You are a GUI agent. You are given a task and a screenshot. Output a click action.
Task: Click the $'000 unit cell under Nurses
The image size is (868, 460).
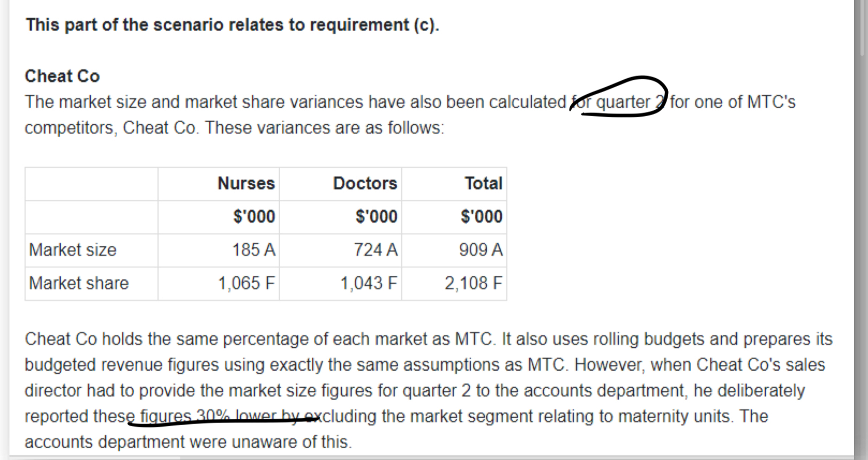point(254,216)
